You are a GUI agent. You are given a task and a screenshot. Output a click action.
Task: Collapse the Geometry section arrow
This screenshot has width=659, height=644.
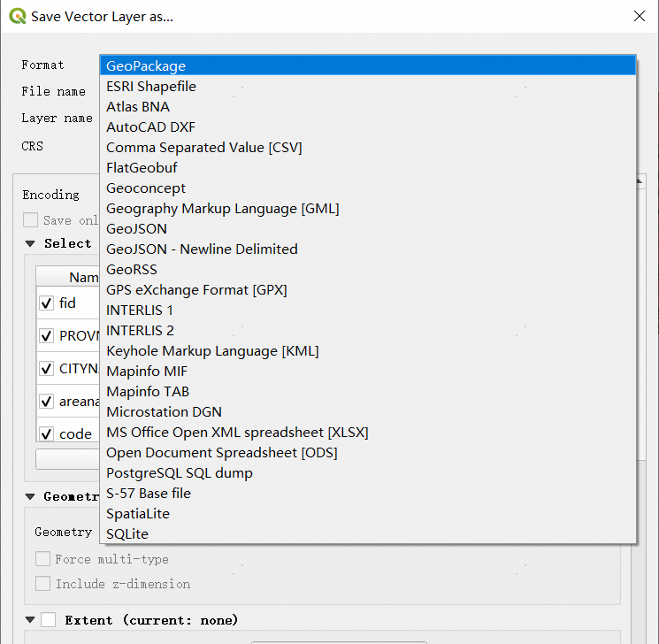(x=30, y=497)
